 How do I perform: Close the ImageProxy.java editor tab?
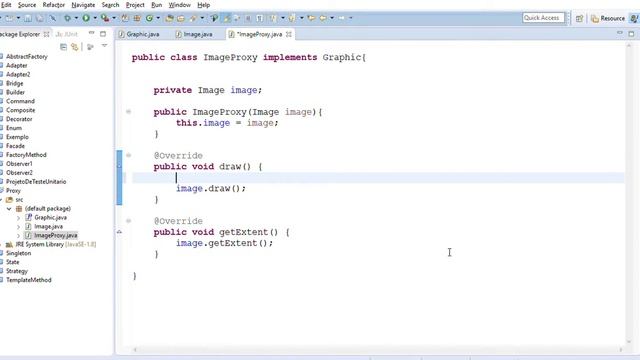(x=289, y=34)
